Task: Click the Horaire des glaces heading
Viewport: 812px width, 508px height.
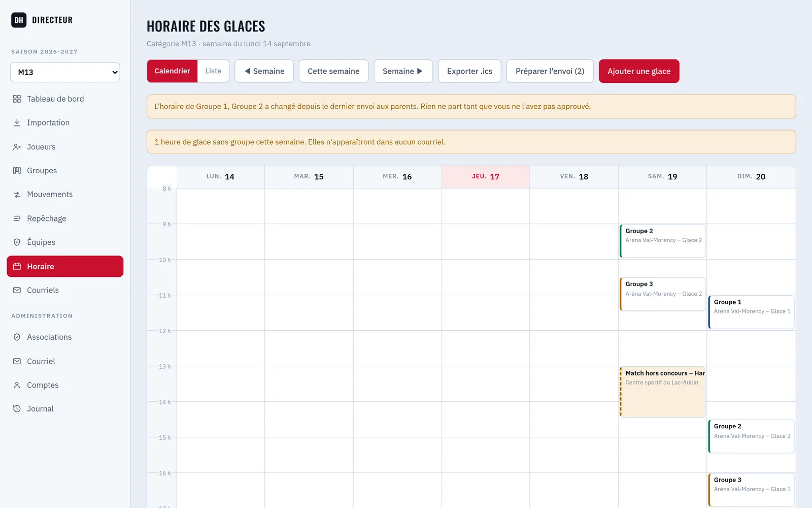Action: coord(206,26)
